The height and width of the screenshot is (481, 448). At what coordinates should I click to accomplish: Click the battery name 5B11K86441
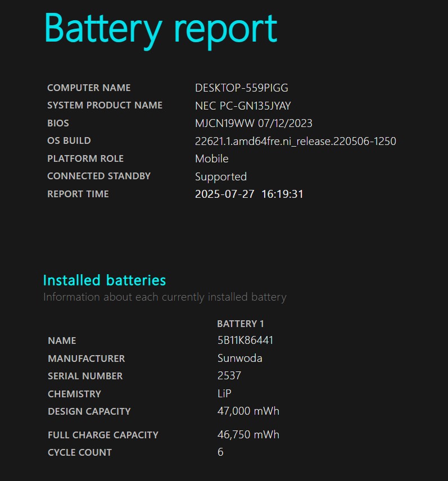click(245, 340)
